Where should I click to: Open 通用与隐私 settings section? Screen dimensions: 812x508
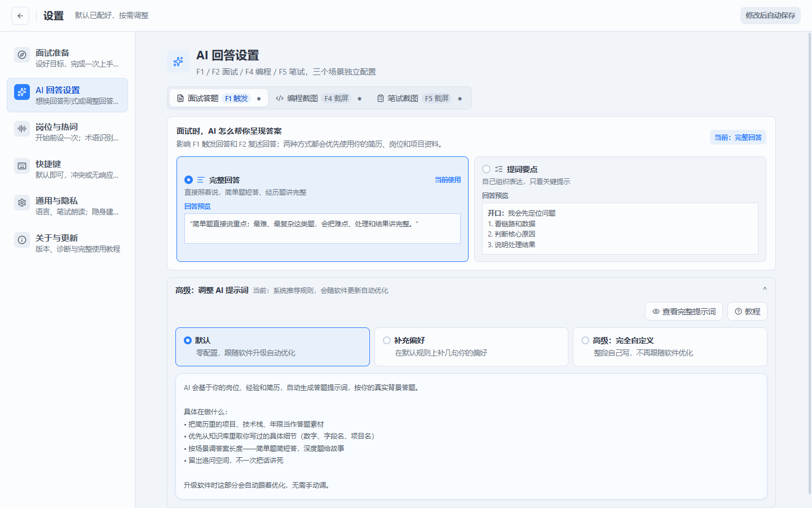(67, 205)
